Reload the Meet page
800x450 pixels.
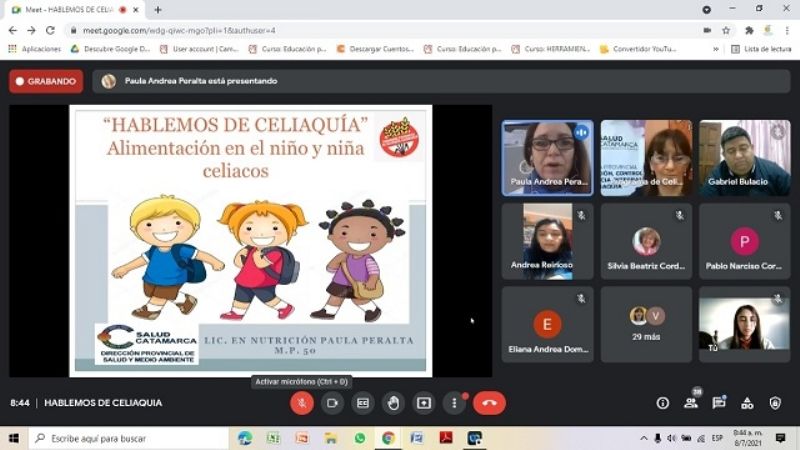[50, 31]
